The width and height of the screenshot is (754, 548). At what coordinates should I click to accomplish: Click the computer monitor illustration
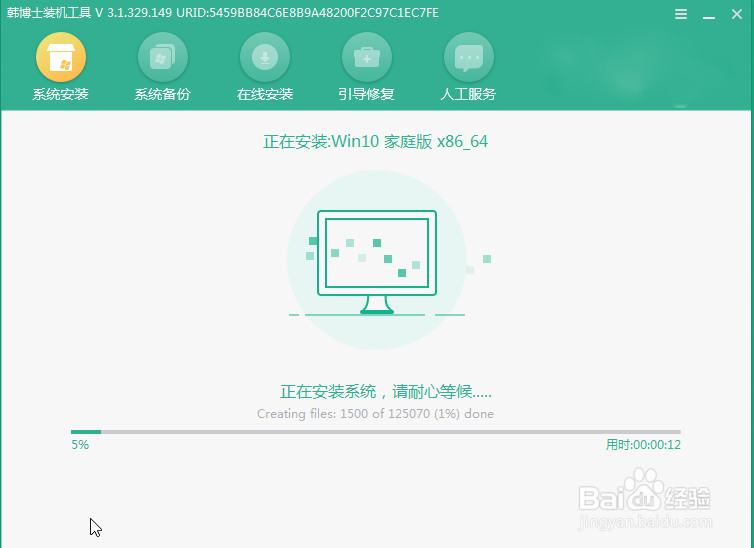point(377,262)
